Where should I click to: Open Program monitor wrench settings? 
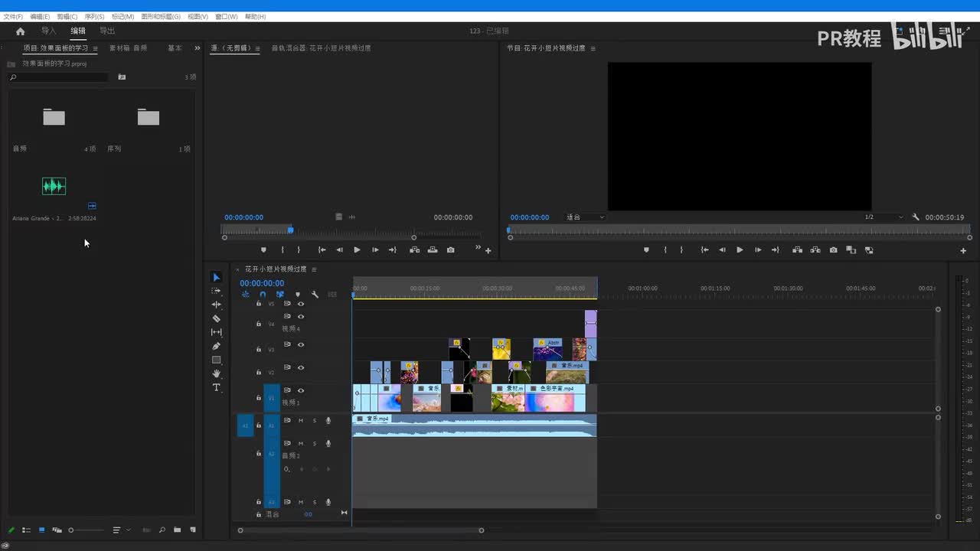[916, 217]
